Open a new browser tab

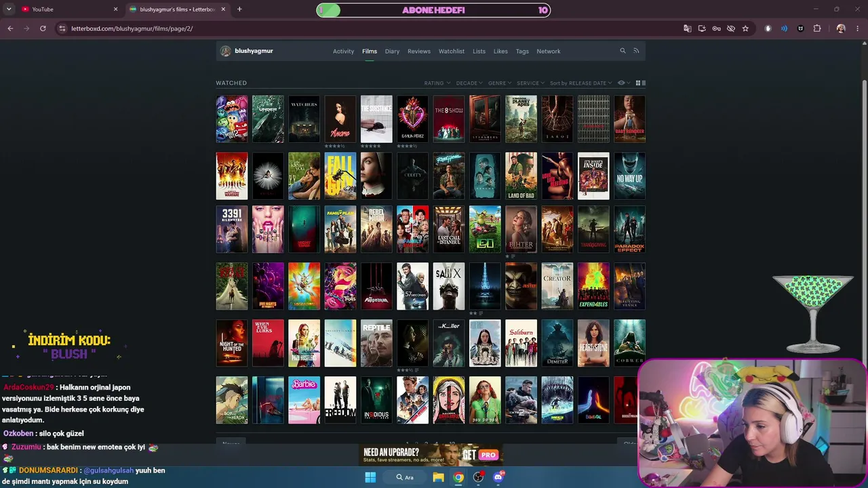point(239,9)
